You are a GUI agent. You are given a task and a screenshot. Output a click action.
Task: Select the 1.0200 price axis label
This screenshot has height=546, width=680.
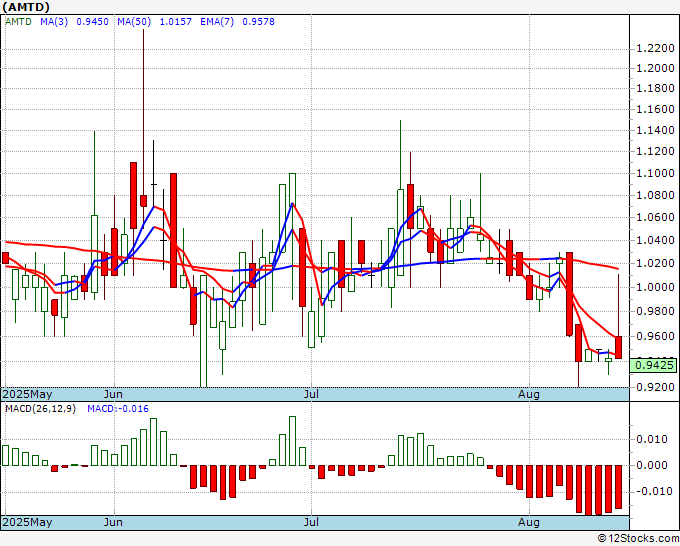(x=655, y=263)
